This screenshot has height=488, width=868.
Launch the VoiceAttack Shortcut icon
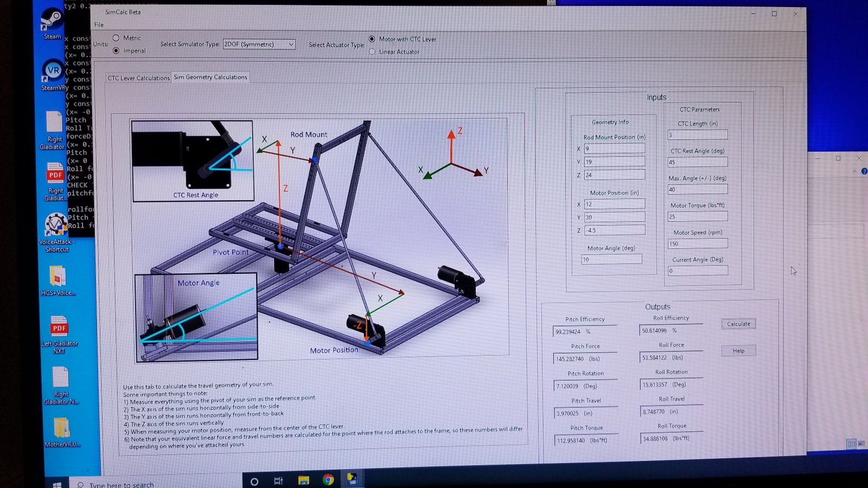[57, 232]
